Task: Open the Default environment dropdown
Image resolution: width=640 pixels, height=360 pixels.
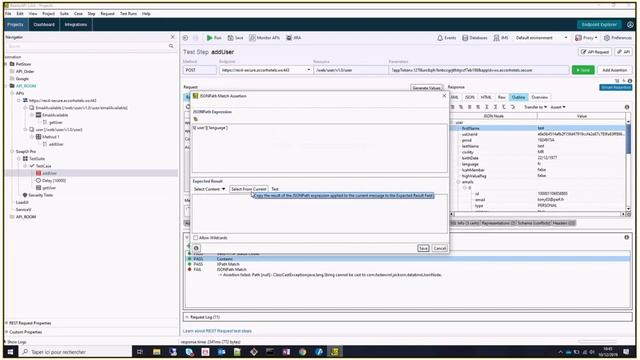Action: (541, 38)
